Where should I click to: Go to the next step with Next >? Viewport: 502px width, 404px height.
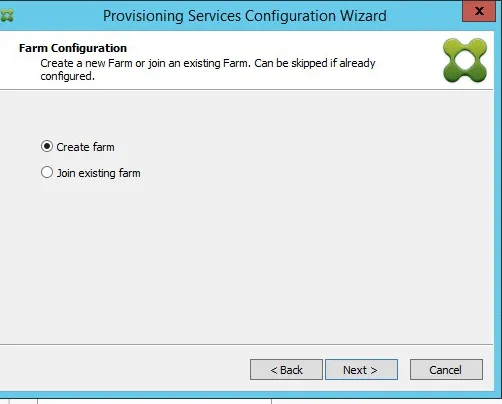point(361,370)
